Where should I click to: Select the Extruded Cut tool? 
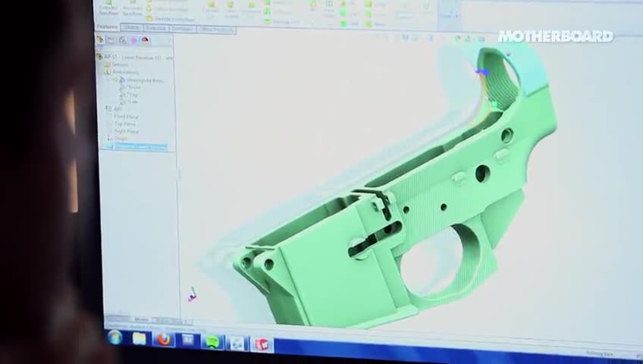tap(212, 10)
